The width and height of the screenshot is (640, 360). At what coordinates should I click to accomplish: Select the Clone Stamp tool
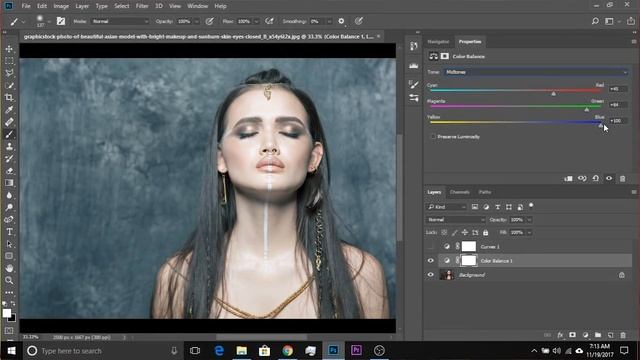tap(9, 147)
